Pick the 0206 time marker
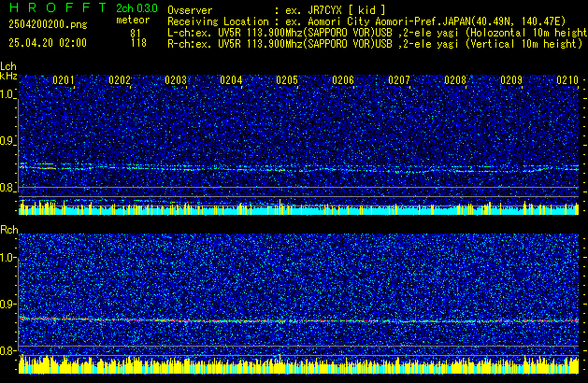The image size is (588, 383). coord(343,80)
